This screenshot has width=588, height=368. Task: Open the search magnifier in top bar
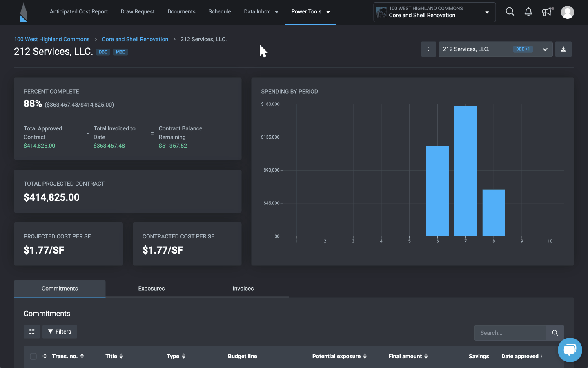point(510,12)
